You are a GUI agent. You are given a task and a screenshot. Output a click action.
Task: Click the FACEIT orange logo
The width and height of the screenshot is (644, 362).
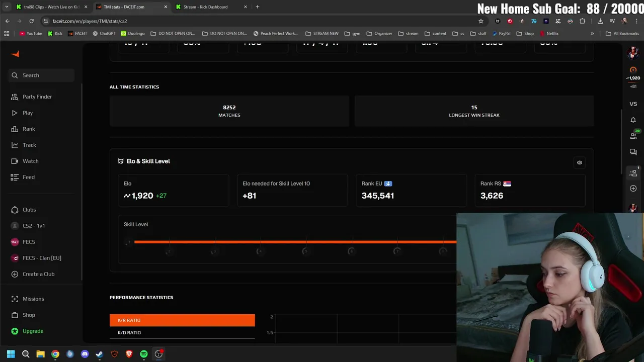click(x=15, y=54)
